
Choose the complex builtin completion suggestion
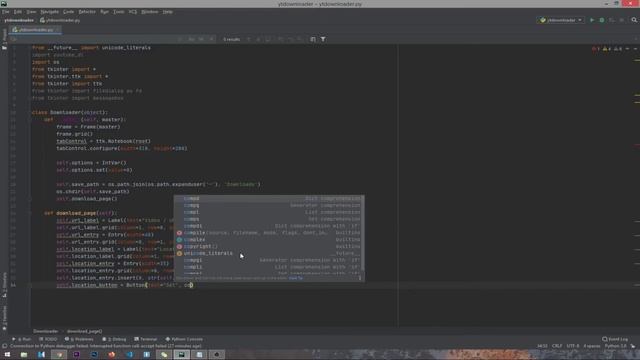pos(269,240)
